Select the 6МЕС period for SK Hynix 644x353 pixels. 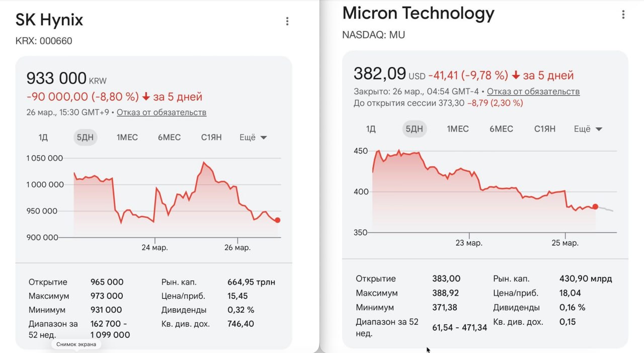pos(169,137)
